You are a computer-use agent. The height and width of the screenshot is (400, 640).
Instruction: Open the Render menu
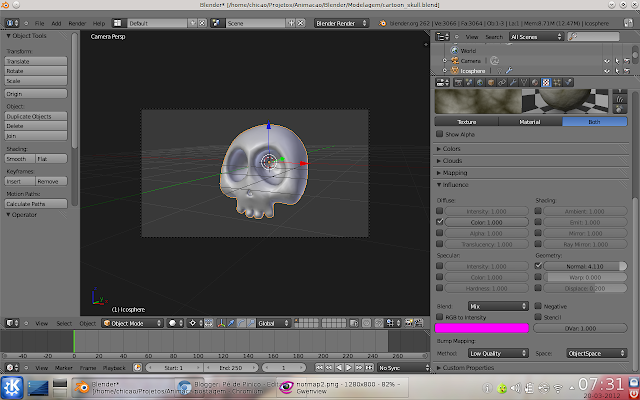[77, 23]
